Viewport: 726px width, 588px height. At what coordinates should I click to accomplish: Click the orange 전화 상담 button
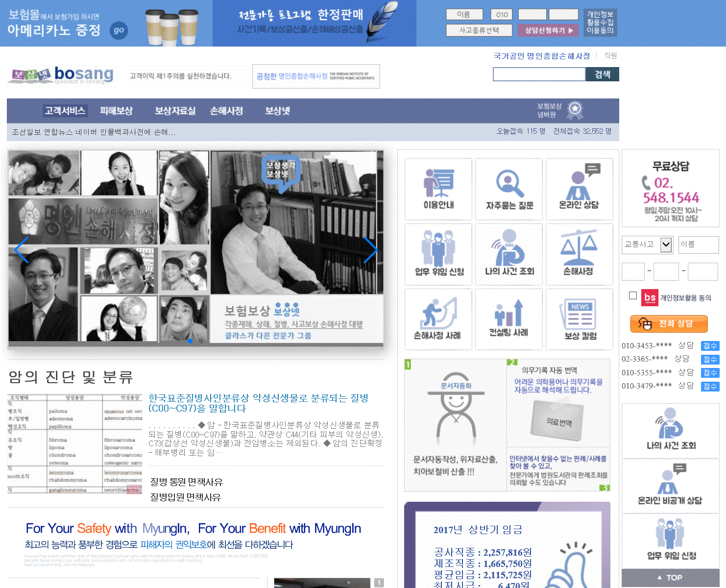[669, 324]
